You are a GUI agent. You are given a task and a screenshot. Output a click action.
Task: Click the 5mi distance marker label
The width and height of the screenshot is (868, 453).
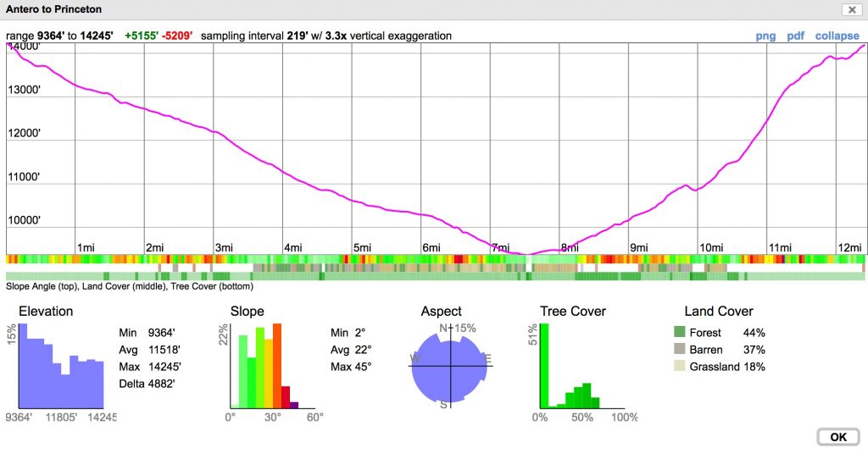click(362, 247)
